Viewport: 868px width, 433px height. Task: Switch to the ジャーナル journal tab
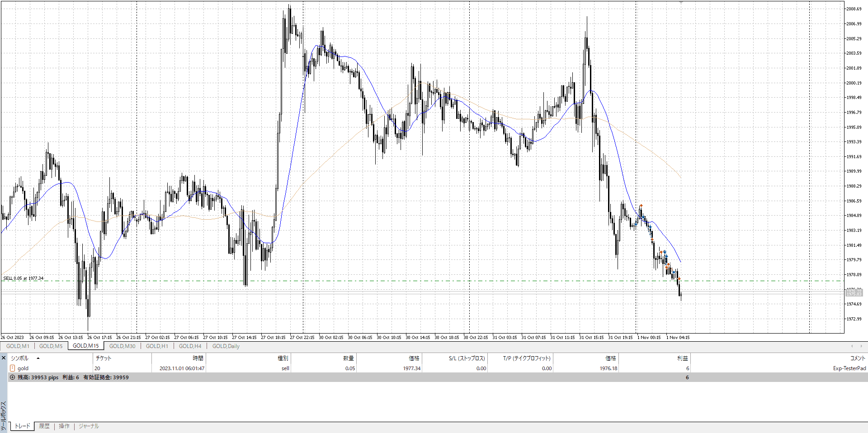pos(89,426)
